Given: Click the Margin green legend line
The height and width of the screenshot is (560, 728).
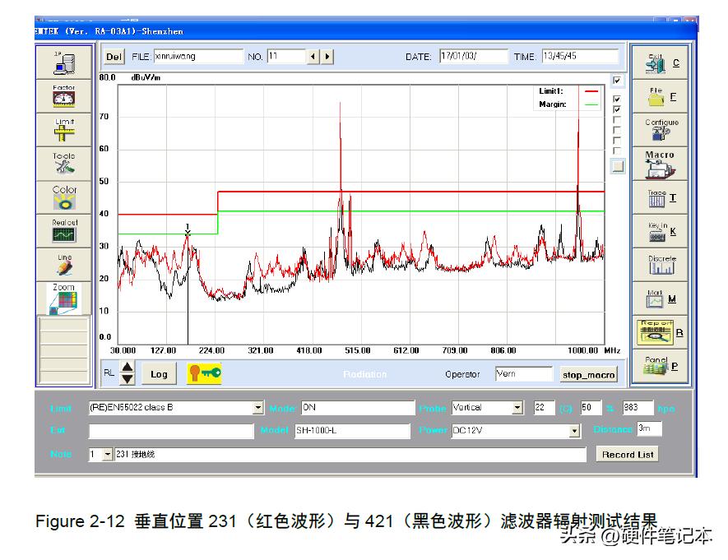Looking at the screenshot, I should [591, 105].
